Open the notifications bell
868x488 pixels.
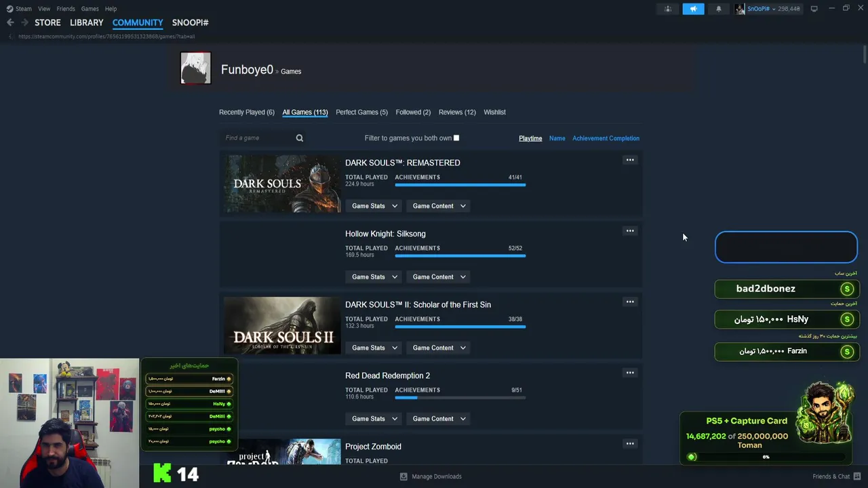point(719,9)
